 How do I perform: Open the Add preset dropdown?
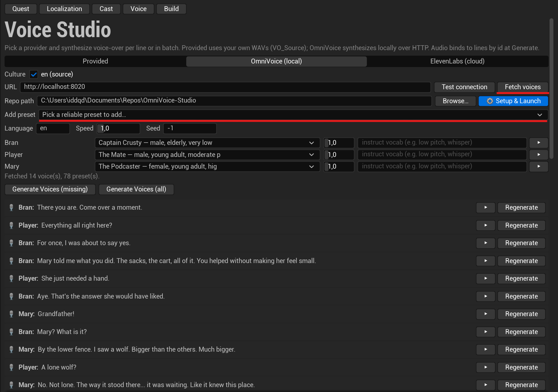[x=293, y=115]
